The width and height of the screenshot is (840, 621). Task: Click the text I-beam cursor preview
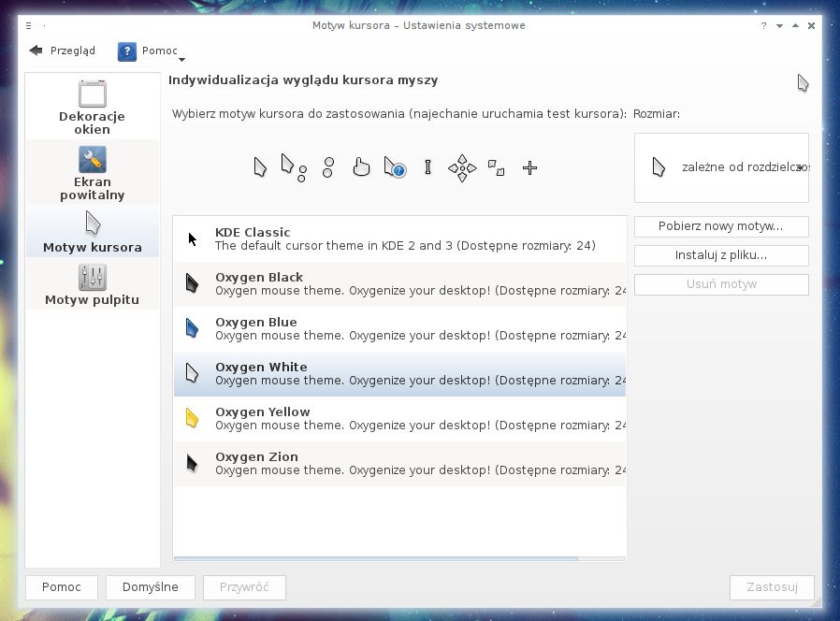[427, 167]
